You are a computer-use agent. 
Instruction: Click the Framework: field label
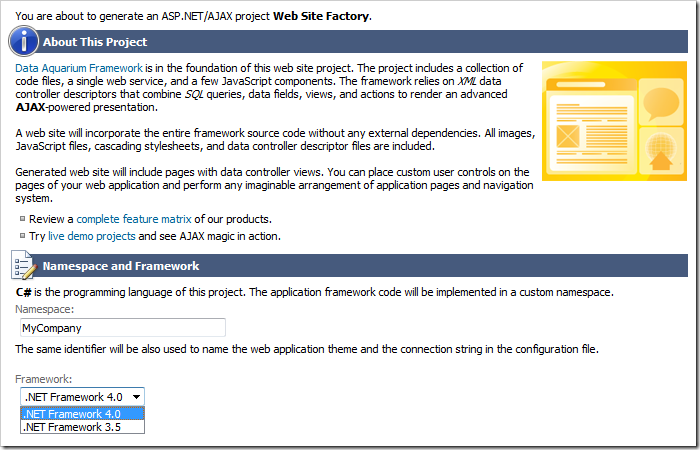[x=43, y=379]
